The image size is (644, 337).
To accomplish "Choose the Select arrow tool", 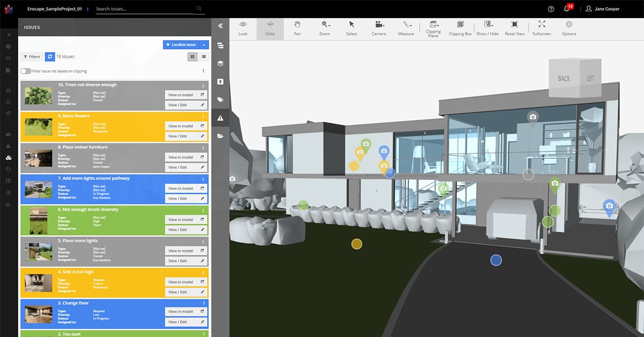I will (352, 28).
